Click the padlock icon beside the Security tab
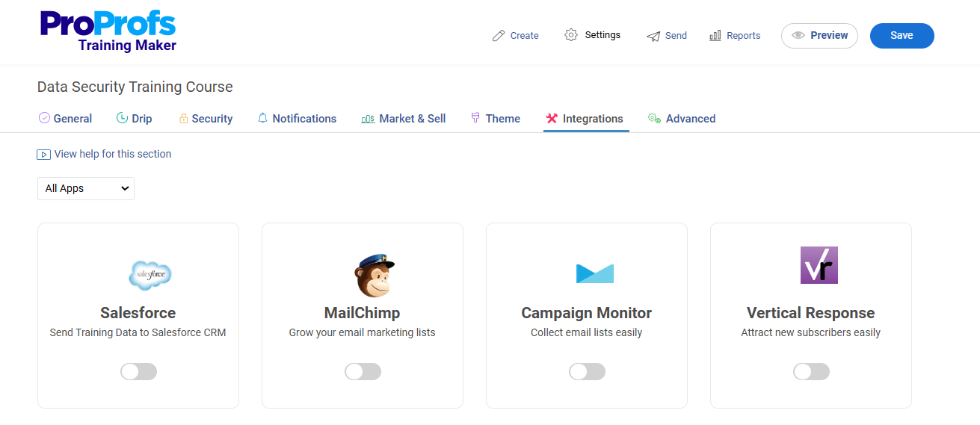 (183, 118)
